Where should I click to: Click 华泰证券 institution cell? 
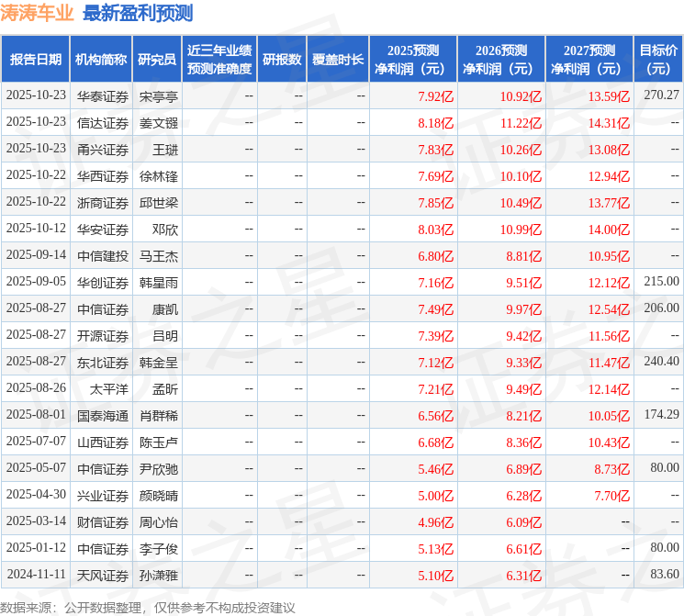[103, 96]
